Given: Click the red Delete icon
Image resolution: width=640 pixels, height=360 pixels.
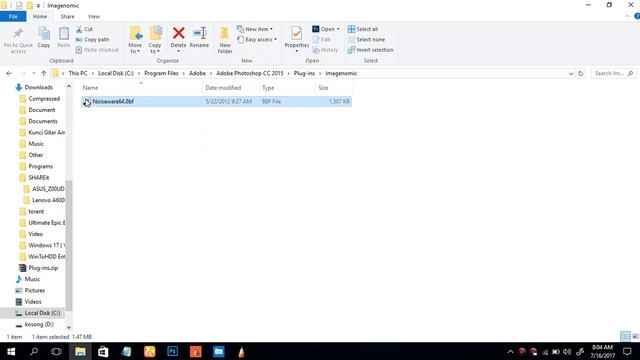Looking at the screenshot, I should pos(178,33).
